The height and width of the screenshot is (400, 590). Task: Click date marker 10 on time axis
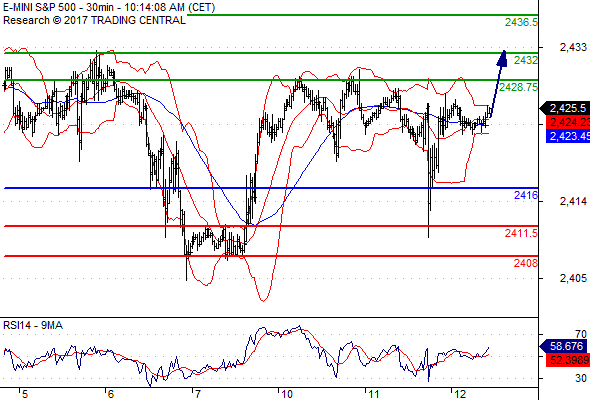[287, 394]
